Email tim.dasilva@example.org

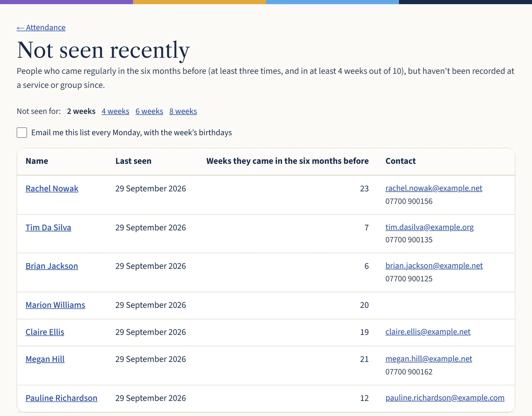tap(429, 227)
